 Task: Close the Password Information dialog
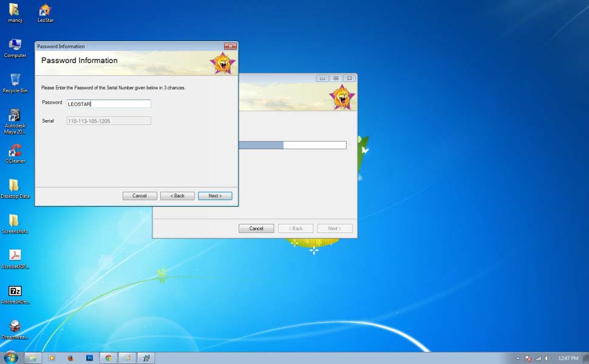(x=230, y=46)
